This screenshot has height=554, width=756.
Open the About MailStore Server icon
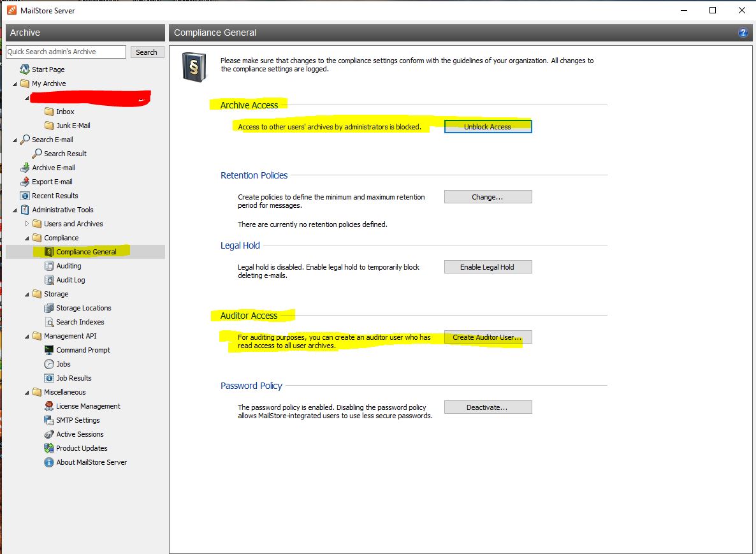[49, 462]
